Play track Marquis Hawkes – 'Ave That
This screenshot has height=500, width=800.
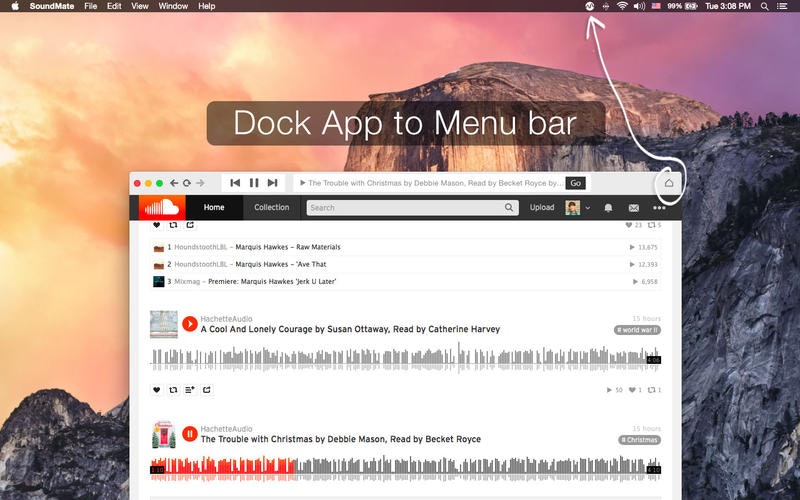281,264
